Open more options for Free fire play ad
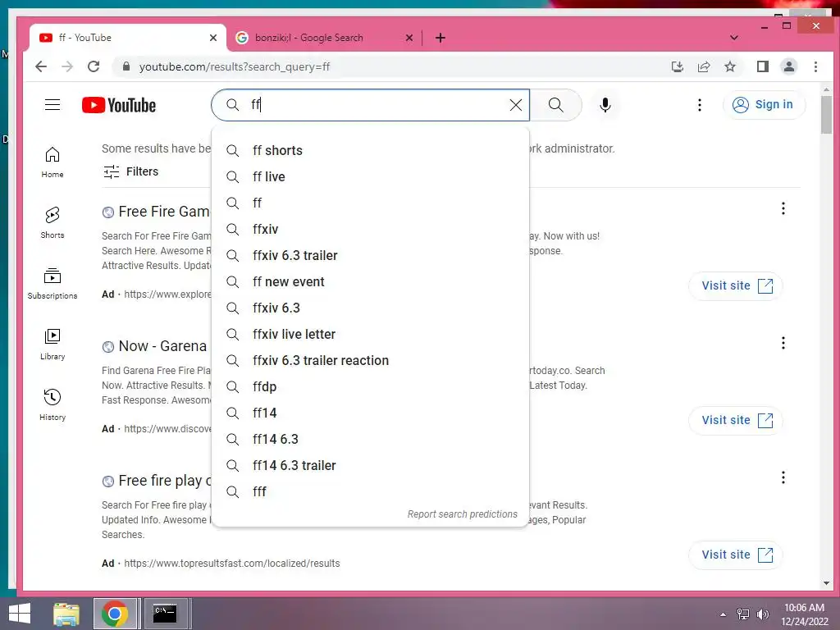This screenshot has width=840, height=630. click(783, 477)
